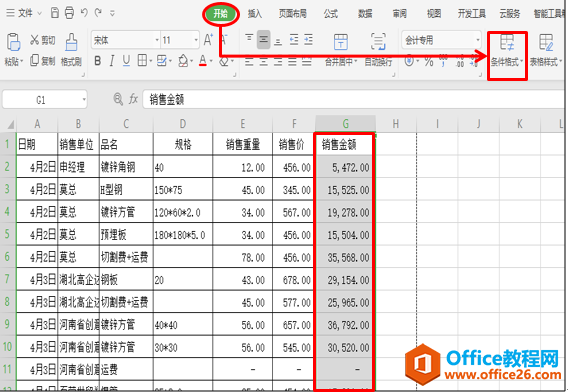Copy the selection with 复制
Screen dimensions: 568x392
point(42,61)
